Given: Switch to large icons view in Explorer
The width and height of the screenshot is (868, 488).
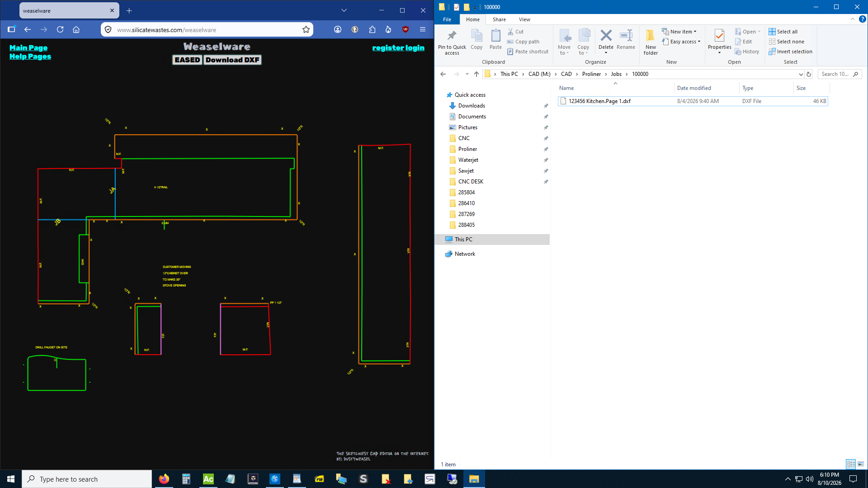Looking at the screenshot, I should click(x=861, y=464).
